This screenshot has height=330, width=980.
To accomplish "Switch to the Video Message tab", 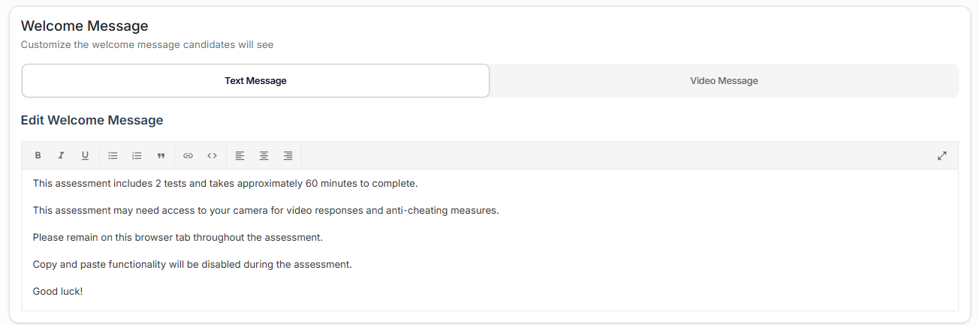I will click(724, 81).
